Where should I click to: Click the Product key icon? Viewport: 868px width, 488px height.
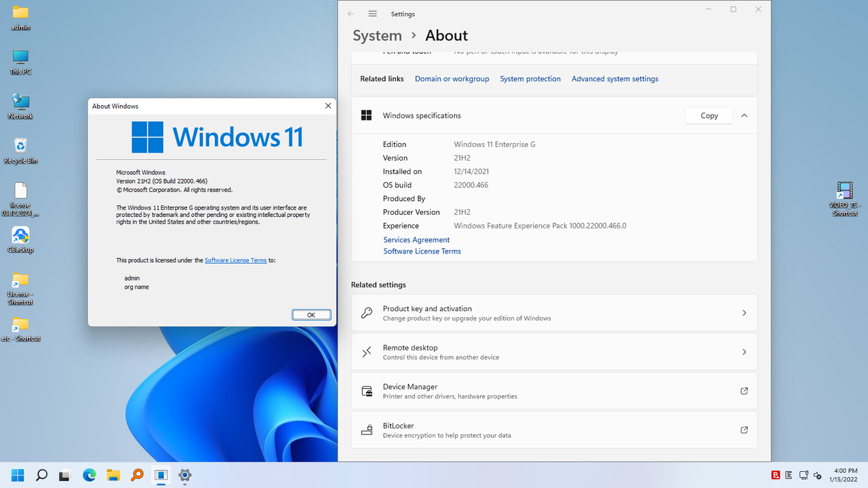tap(367, 313)
